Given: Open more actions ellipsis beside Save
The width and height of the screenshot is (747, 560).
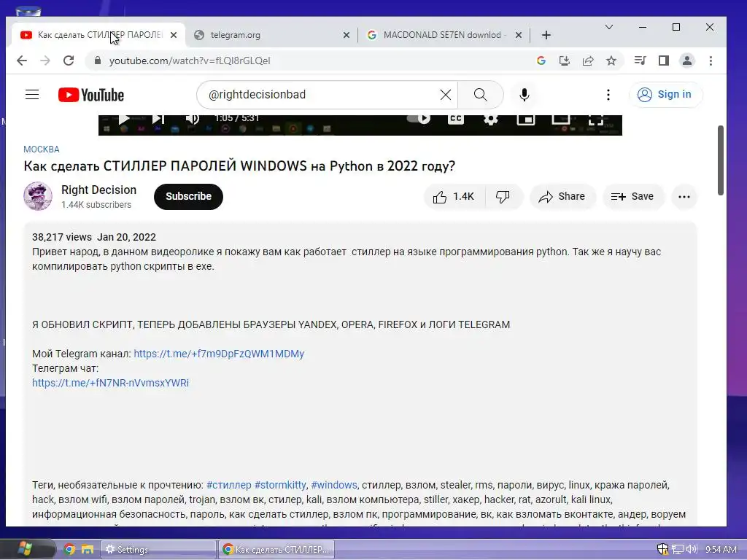Looking at the screenshot, I should point(684,196).
